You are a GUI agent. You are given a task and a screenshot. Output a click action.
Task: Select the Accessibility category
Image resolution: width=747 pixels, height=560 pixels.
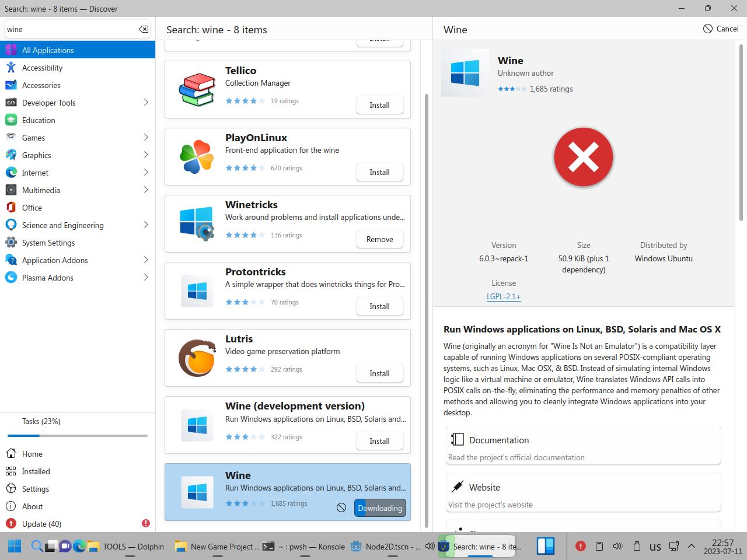(78, 68)
